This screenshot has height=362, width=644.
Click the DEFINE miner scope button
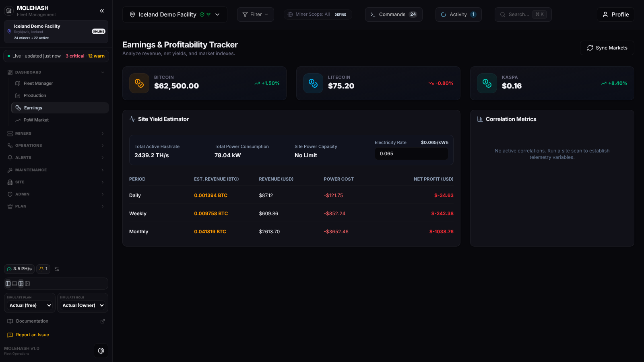point(341,14)
